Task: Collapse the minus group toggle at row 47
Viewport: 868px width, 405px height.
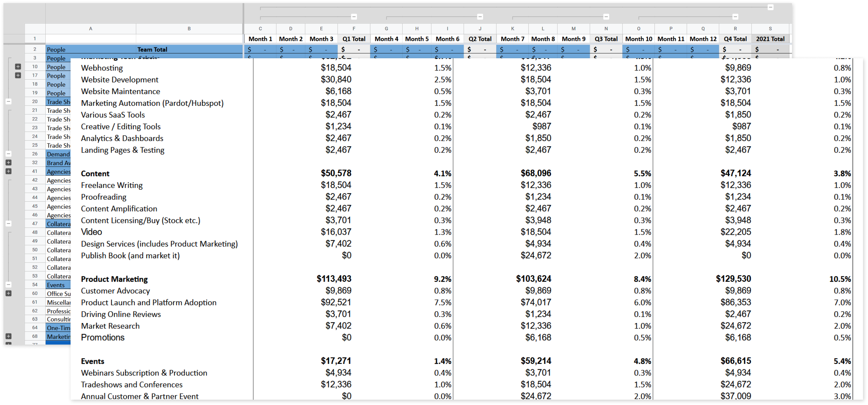Action: tap(8, 223)
